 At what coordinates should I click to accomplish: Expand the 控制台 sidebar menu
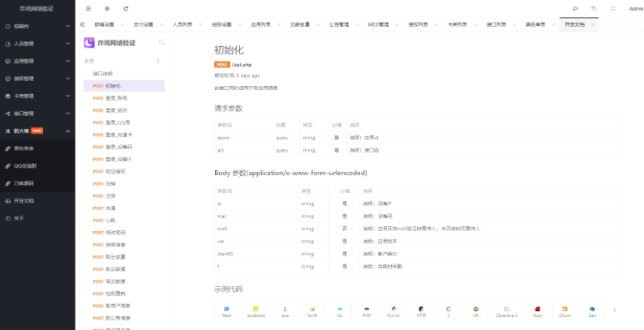pos(37,26)
